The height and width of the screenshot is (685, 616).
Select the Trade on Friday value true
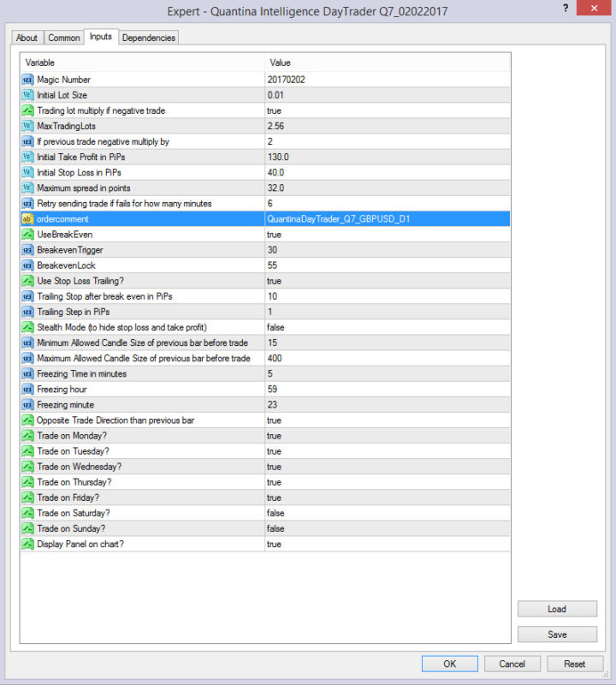(x=274, y=497)
